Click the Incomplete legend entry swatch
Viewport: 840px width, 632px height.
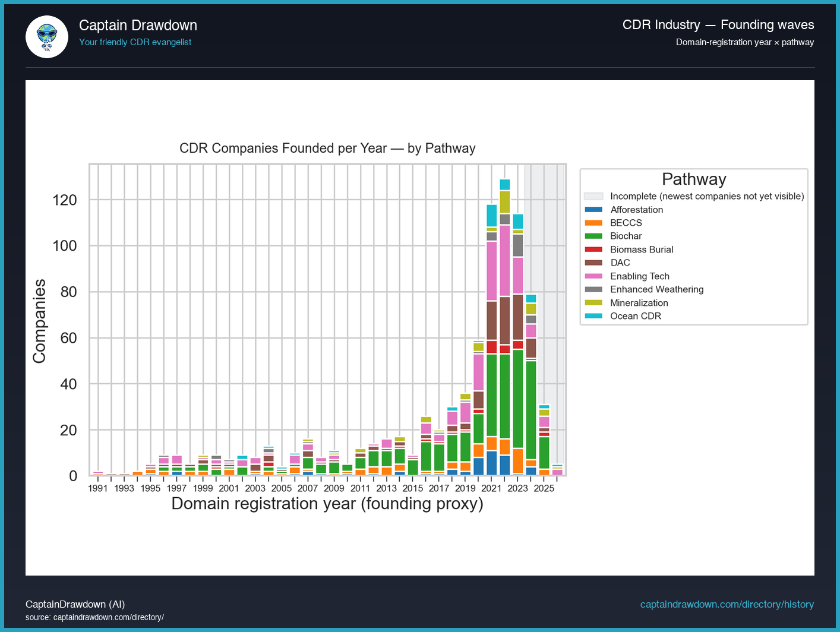click(x=593, y=196)
